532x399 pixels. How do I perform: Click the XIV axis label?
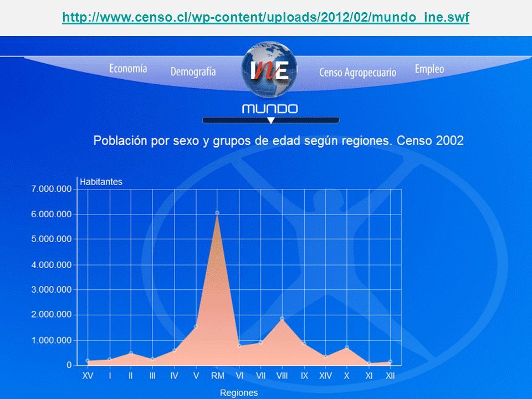point(325,376)
